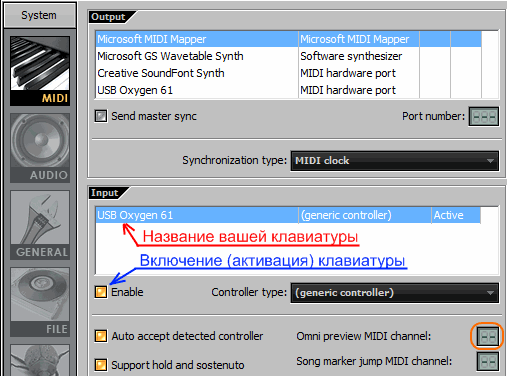The width and height of the screenshot is (507, 376).
Task: Toggle Send master sync checkbox
Action: point(101,116)
